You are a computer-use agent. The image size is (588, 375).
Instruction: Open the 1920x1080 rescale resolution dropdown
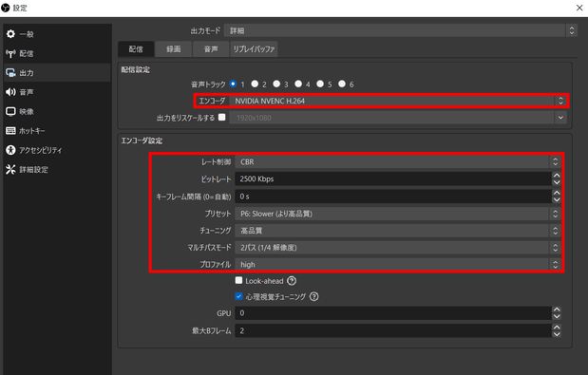(x=397, y=118)
